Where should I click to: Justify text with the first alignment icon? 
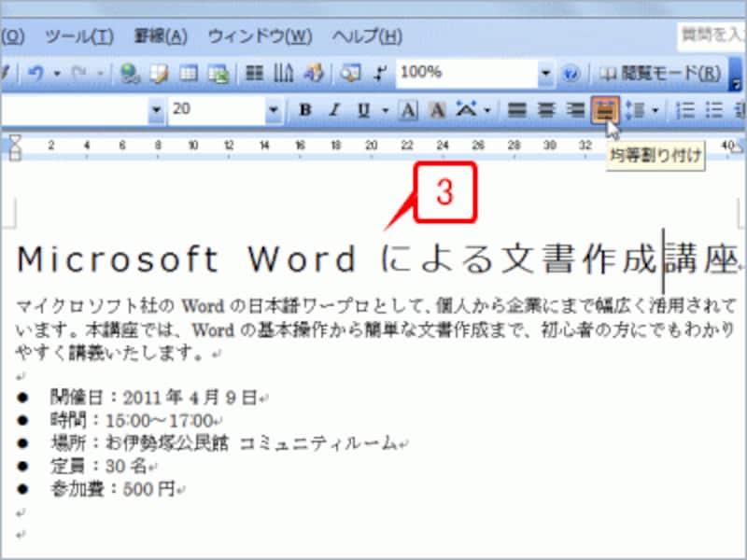517,110
